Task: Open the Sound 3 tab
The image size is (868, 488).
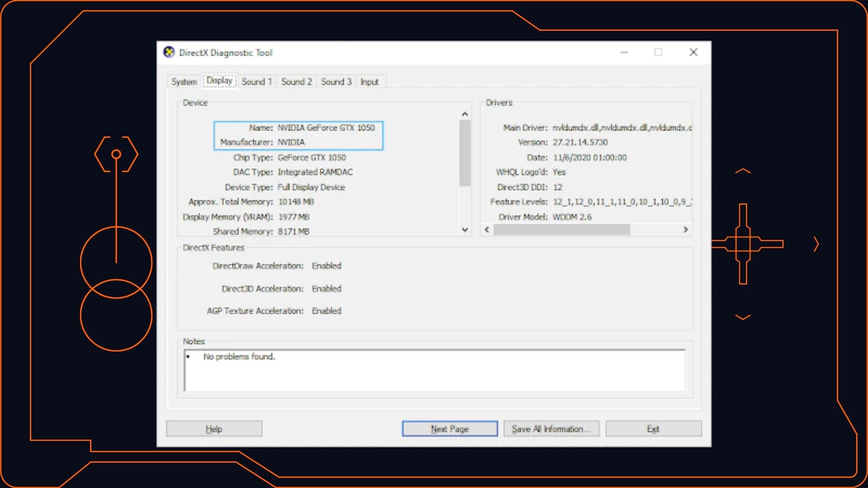Action: click(336, 82)
